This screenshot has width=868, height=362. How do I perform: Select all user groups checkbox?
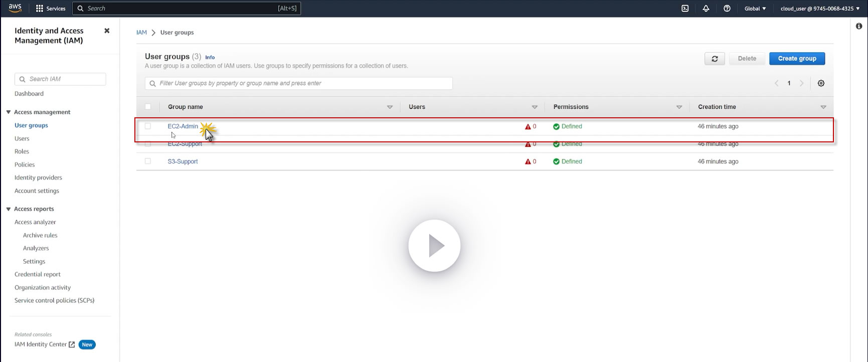147,106
